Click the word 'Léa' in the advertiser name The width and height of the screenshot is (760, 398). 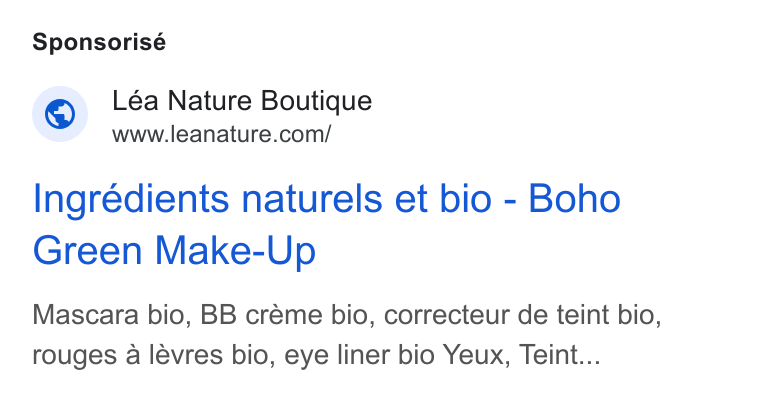pyautogui.click(x=135, y=101)
